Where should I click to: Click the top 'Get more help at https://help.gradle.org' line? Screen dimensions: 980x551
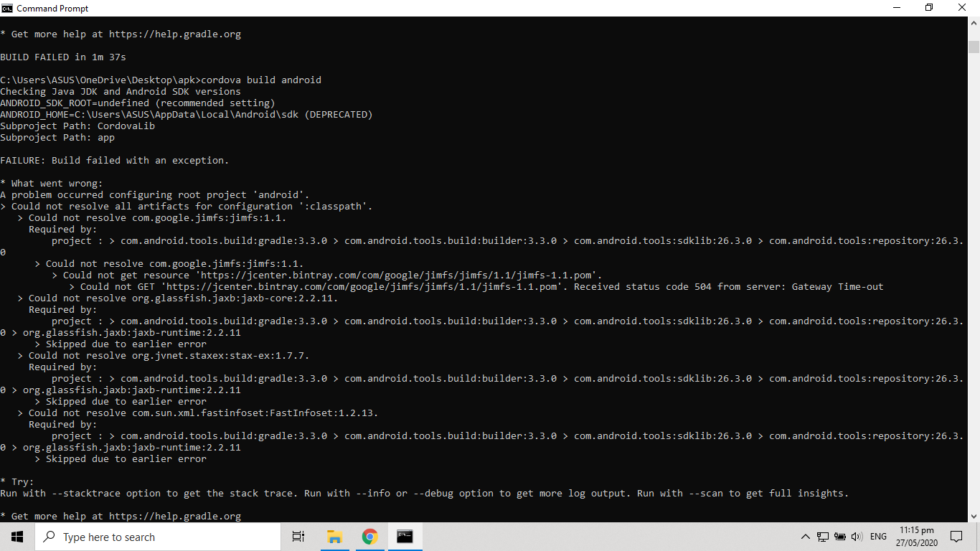[121, 34]
